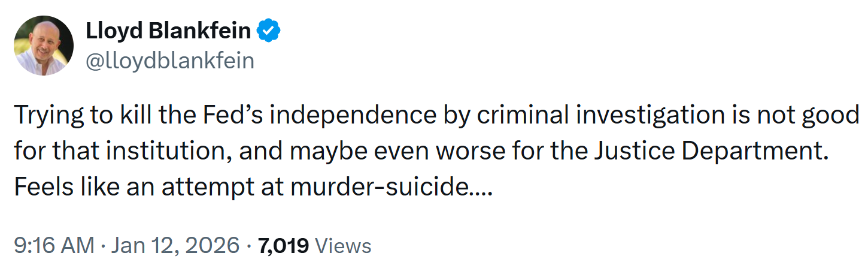868x274 pixels.
Task: Click the 9:16 AM timestamp
Action: pyautogui.click(x=54, y=245)
